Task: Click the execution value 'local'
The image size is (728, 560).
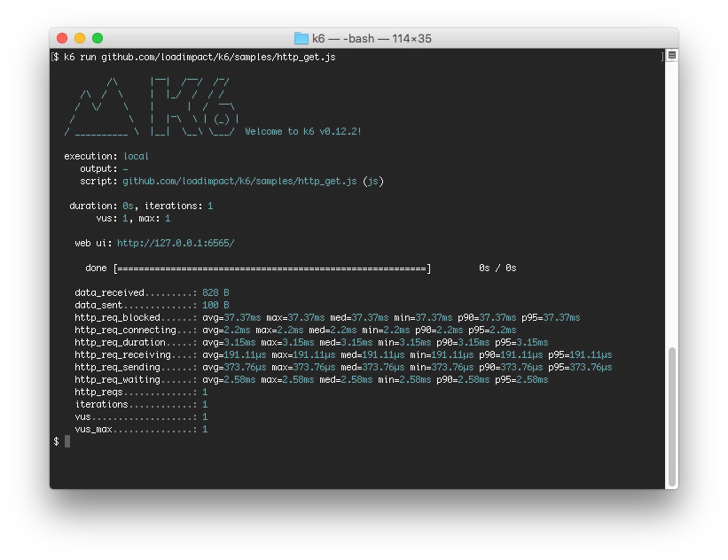Action: click(136, 156)
